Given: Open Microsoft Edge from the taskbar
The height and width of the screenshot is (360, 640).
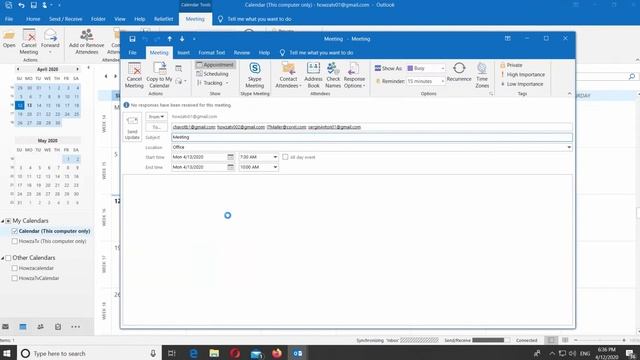Looking at the screenshot, I should (193, 353).
